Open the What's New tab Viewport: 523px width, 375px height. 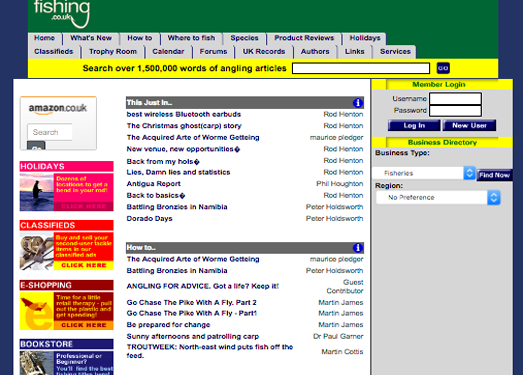tap(91, 38)
